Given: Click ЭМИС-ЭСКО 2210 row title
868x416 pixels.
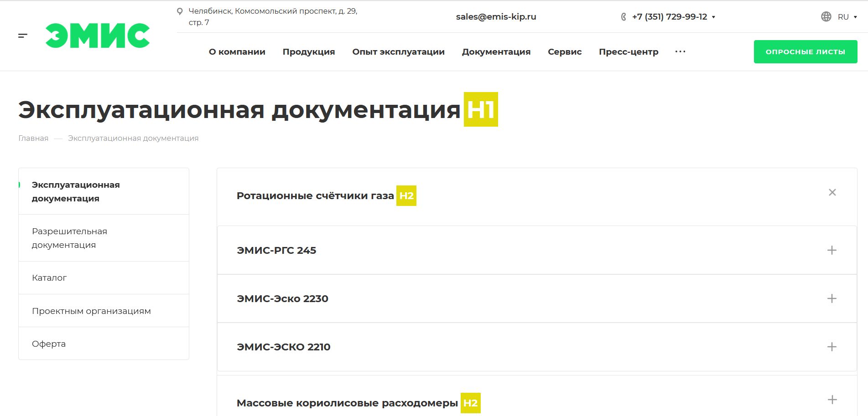Looking at the screenshot, I should click(283, 347).
